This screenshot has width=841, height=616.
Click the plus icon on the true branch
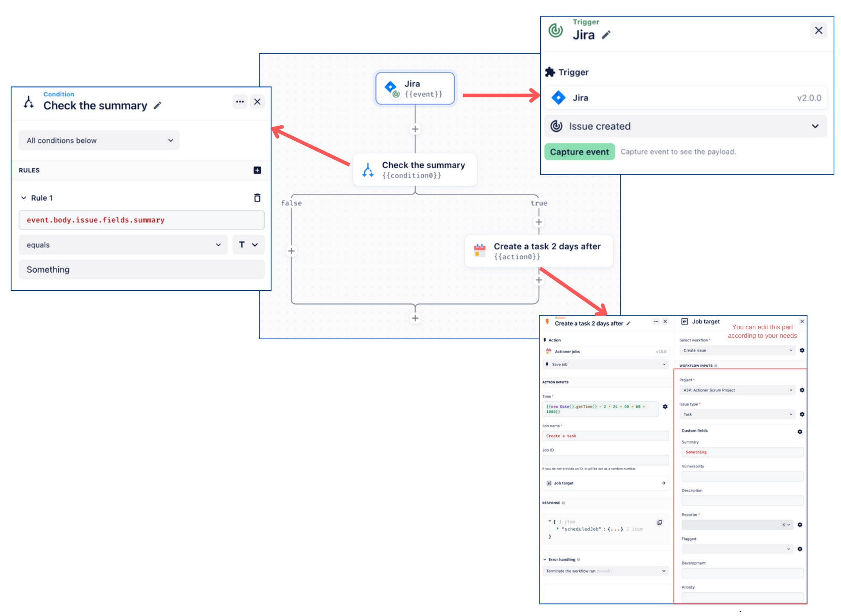tap(539, 222)
